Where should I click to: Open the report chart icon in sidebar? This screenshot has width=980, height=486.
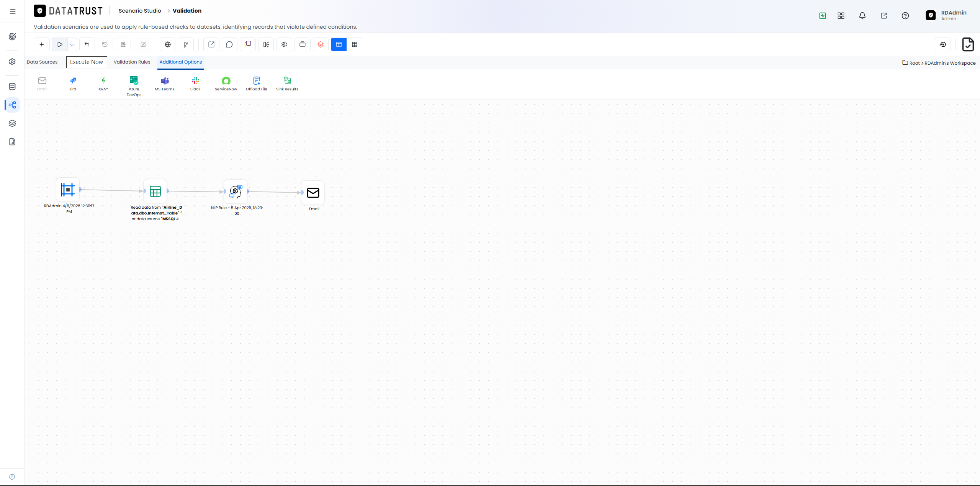(12, 142)
